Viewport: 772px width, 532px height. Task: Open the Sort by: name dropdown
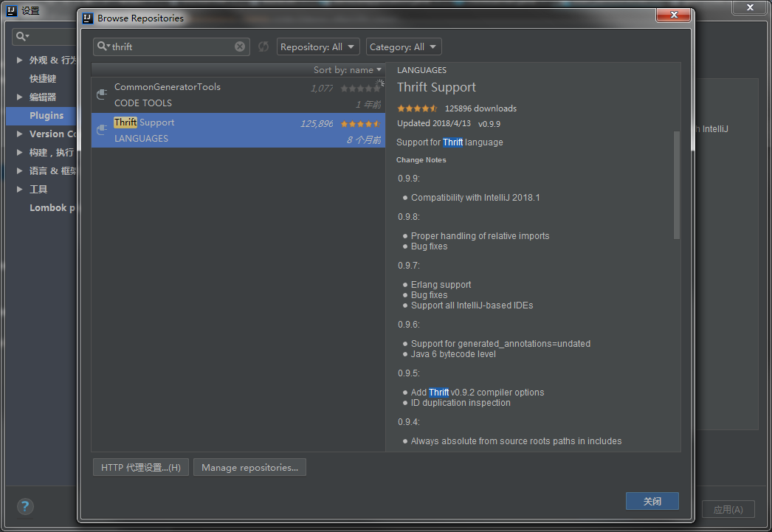[x=347, y=70]
